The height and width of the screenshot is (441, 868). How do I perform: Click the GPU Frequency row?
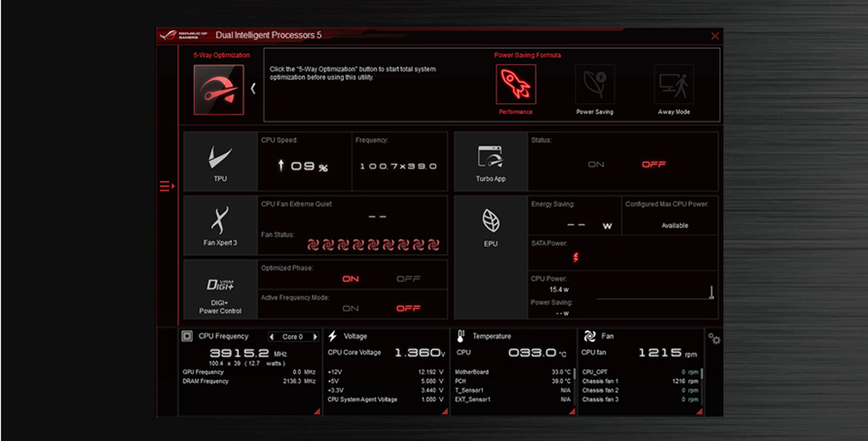(x=248, y=372)
